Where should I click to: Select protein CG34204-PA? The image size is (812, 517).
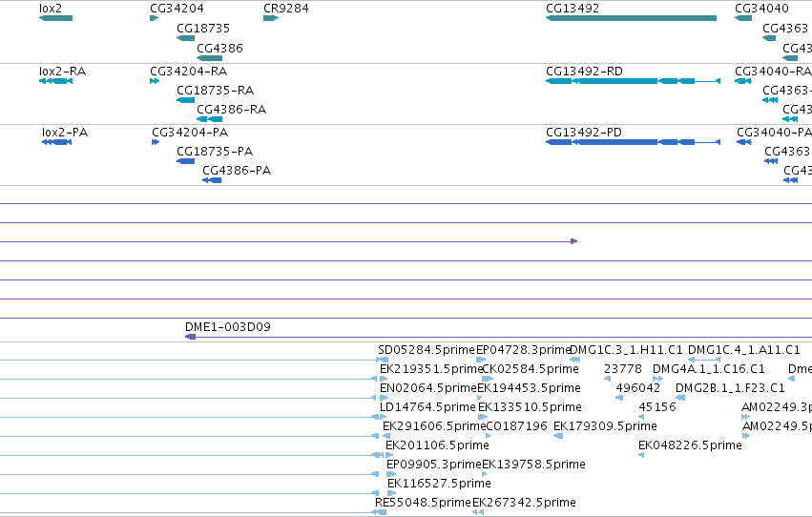(x=156, y=142)
